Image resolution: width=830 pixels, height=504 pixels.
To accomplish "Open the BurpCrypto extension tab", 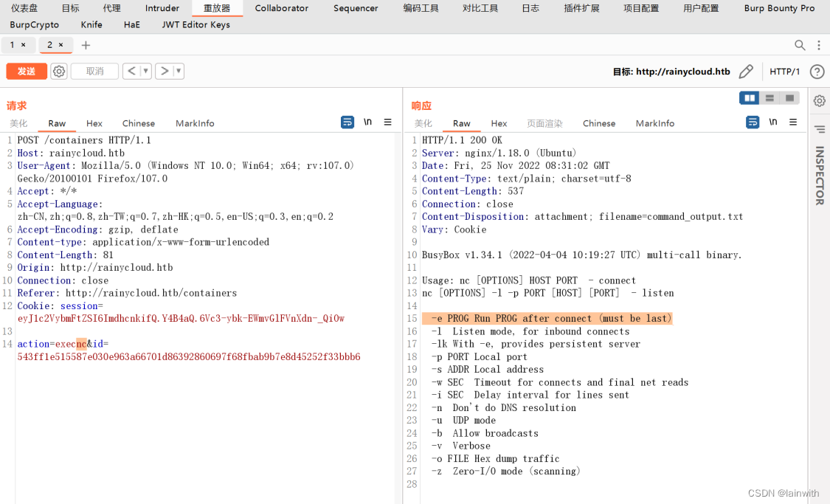I will click(35, 24).
